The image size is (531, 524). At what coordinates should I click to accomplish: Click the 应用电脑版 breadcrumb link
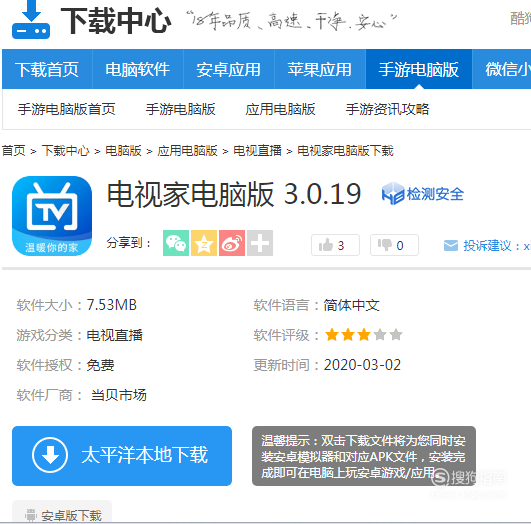tap(188, 151)
